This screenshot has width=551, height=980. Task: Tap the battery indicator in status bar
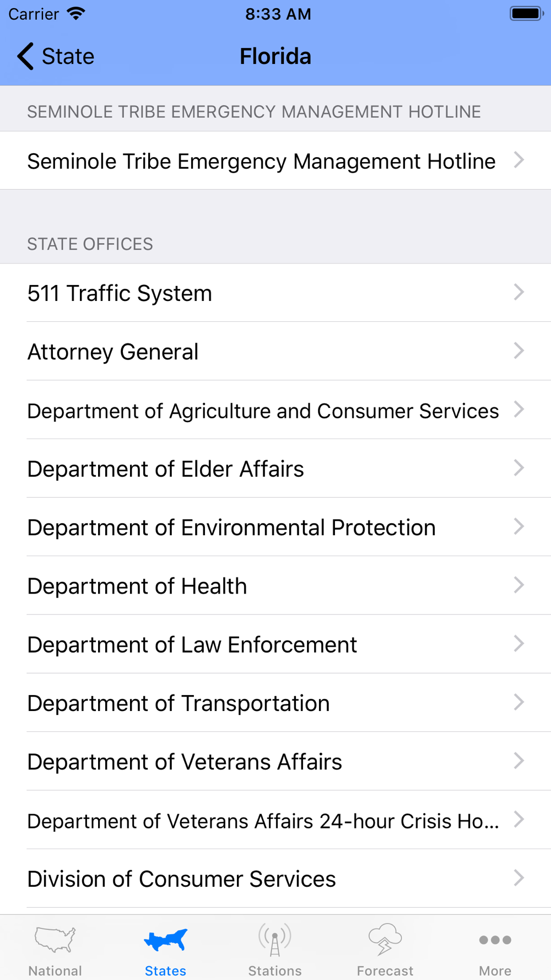click(527, 14)
